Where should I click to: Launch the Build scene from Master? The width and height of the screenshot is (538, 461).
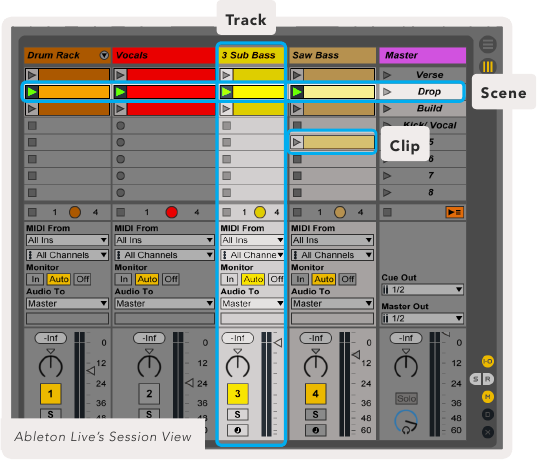[387, 108]
